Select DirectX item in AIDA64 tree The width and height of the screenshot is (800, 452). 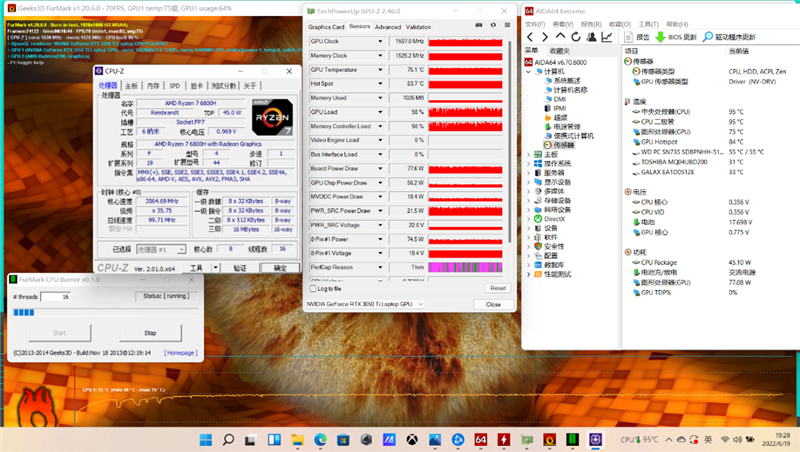pyautogui.click(x=549, y=219)
